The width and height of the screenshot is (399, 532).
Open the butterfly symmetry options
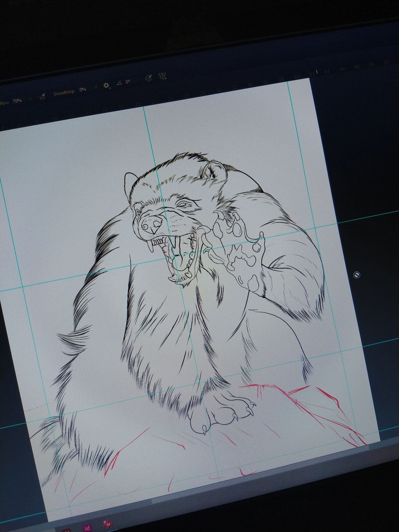162,76
